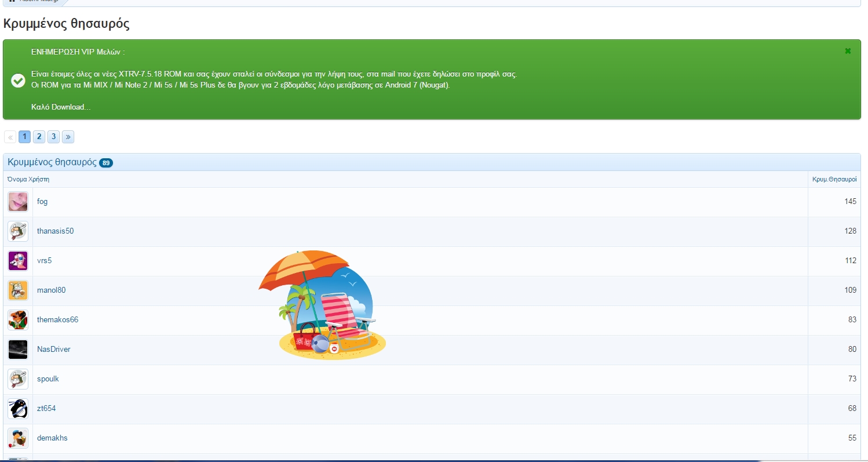Open thanasis50's avatar image

[18, 231]
